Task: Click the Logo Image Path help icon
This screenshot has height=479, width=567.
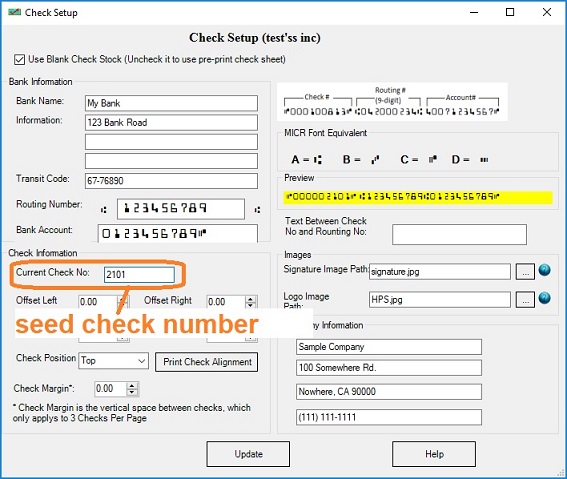Action: click(544, 298)
